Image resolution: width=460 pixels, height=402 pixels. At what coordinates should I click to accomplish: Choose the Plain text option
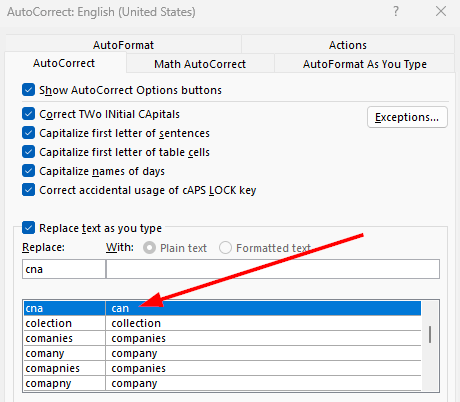tap(149, 248)
